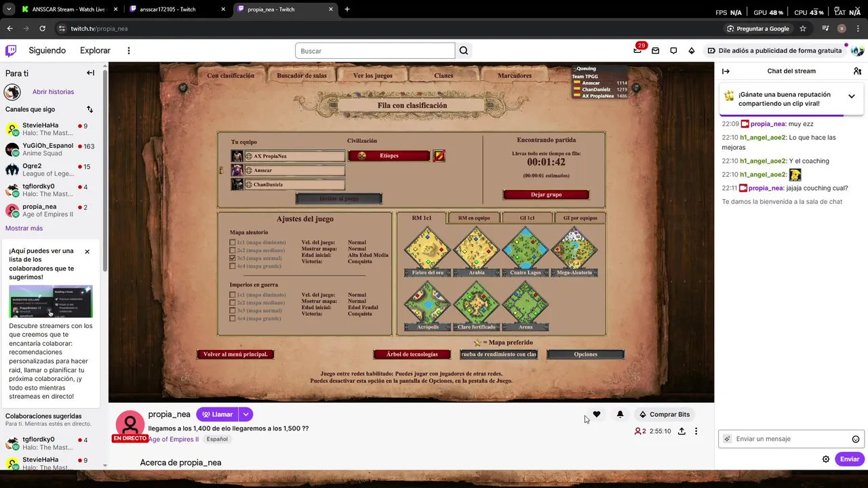Viewport: 868px width, 488px height.
Task: Toggle Imperios en guerra 3c3 checkbox
Action: 233,311
